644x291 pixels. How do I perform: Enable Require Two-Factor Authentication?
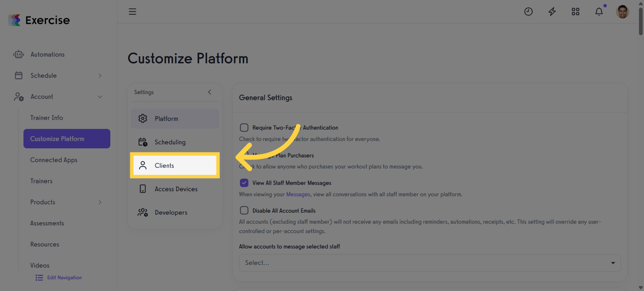244,127
